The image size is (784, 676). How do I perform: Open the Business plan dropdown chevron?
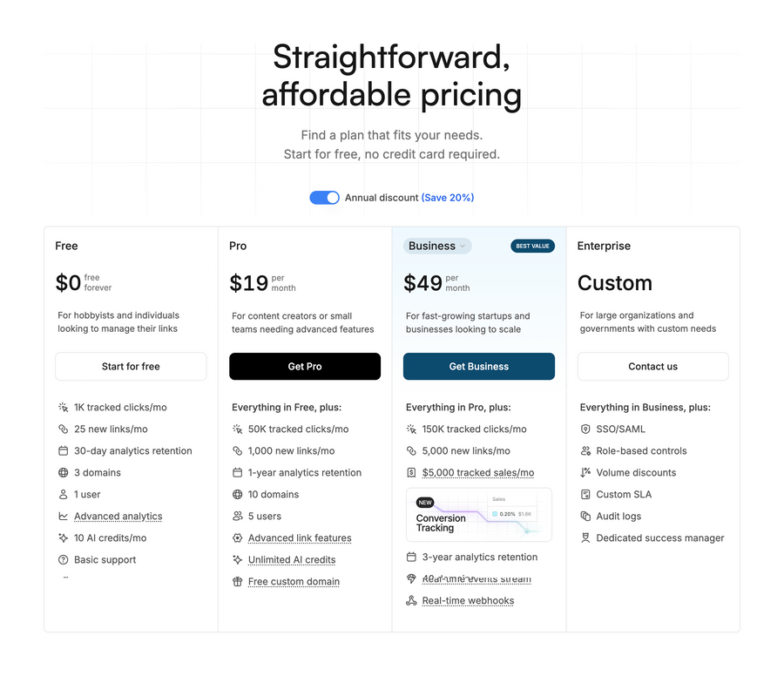pyautogui.click(x=463, y=246)
